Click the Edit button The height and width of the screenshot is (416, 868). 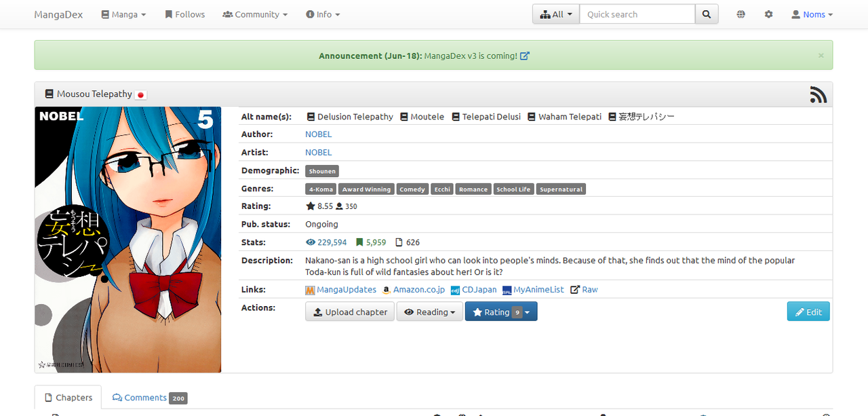tap(808, 312)
